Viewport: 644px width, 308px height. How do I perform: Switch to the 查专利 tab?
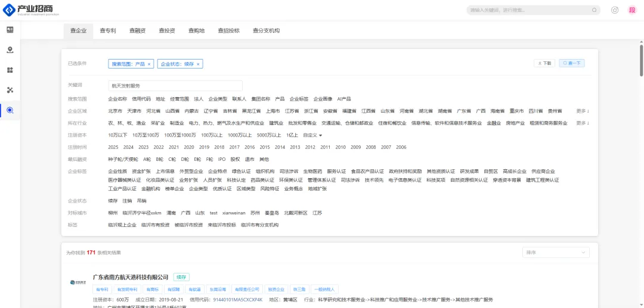coord(107,30)
